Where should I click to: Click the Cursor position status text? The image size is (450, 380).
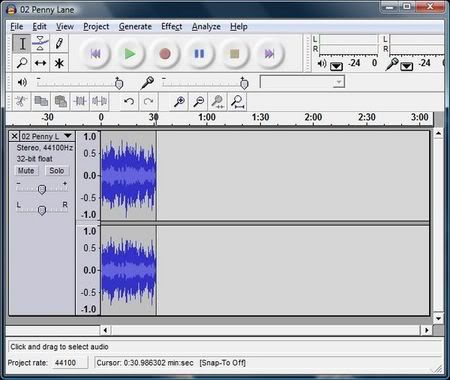[145, 363]
